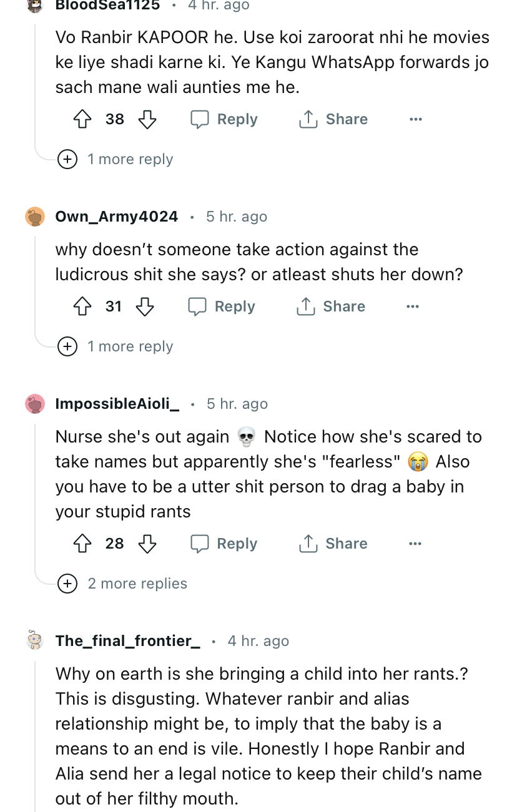The width and height of the screenshot is (517, 812).
Task: Share Own_Army4024's comment
Action: [331, 306]
